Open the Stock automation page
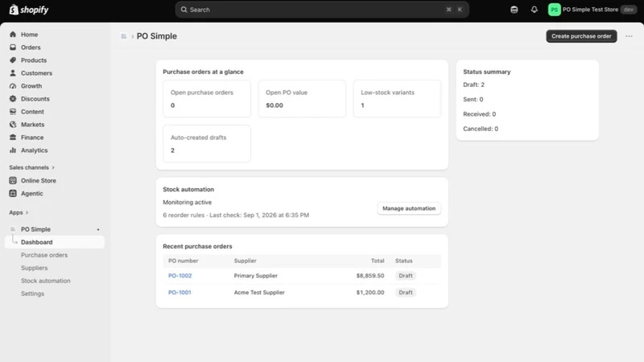644x362 pixels. (x=46, y=281)
